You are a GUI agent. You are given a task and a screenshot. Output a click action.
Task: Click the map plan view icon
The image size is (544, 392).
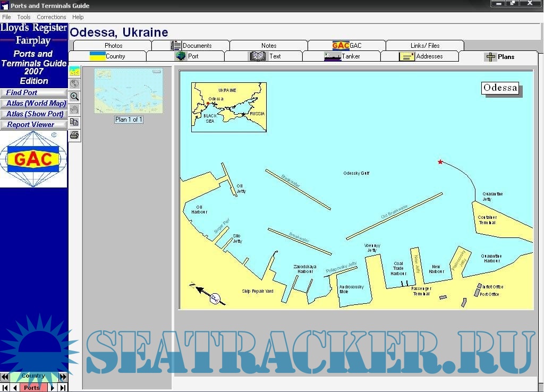[74, 71]
